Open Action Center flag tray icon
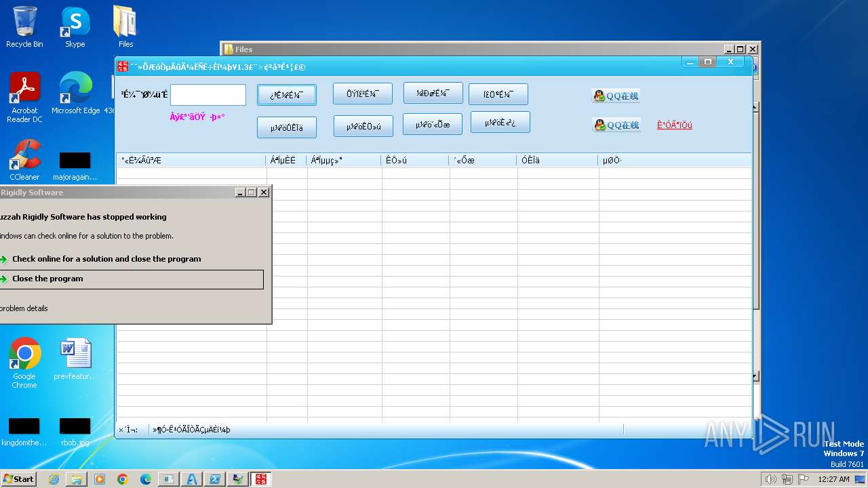The width and height of the screenshot is (868, 488). 804,479
